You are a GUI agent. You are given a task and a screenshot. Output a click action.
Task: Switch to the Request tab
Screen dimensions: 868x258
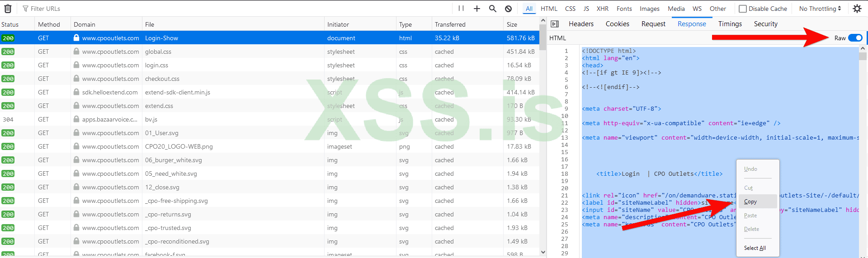click(x=653, y=24)
